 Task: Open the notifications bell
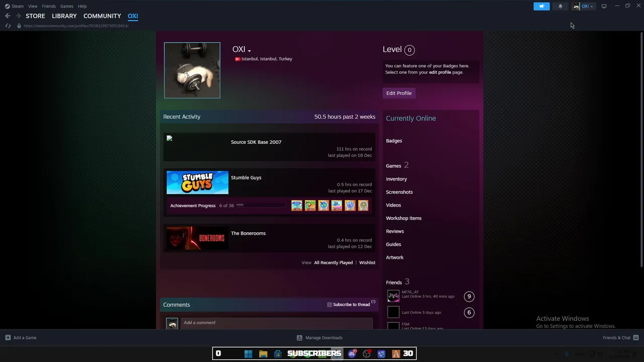(560, 6)
